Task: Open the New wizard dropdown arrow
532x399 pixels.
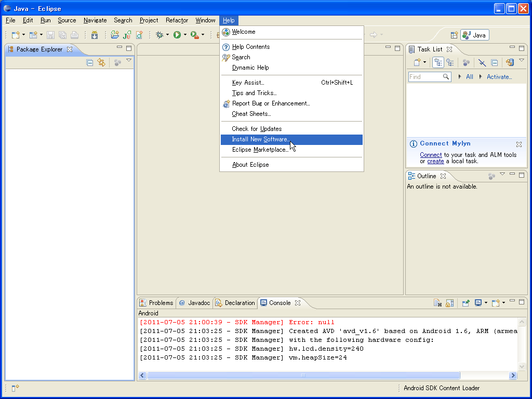Action: click(23, 35)
